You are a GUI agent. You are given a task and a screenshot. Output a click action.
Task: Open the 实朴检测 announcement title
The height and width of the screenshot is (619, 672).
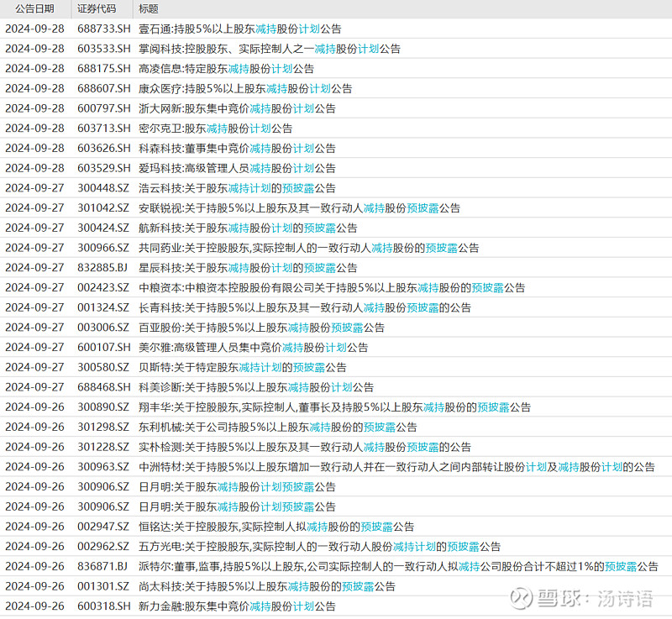tap(305, 447)
